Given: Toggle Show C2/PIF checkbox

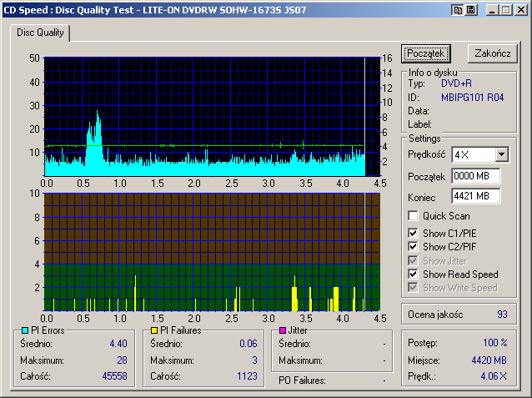Looking at the screenshot, I should click(x=413, y=246).
